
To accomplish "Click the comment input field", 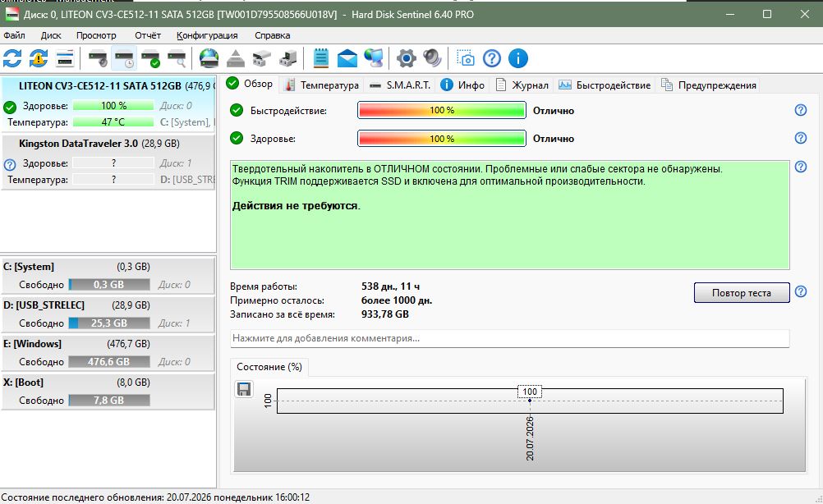I will (509, 338).
